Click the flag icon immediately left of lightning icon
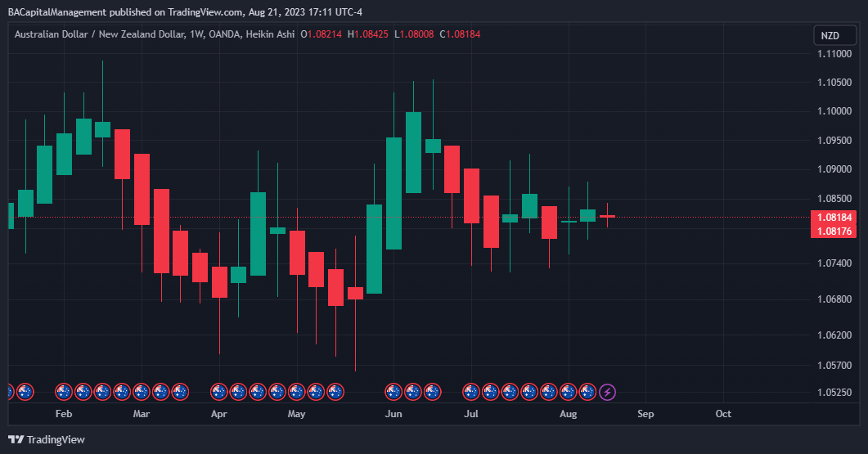This screenshot has width=868, height=454. pyautogui.click(x=587, y=392)
